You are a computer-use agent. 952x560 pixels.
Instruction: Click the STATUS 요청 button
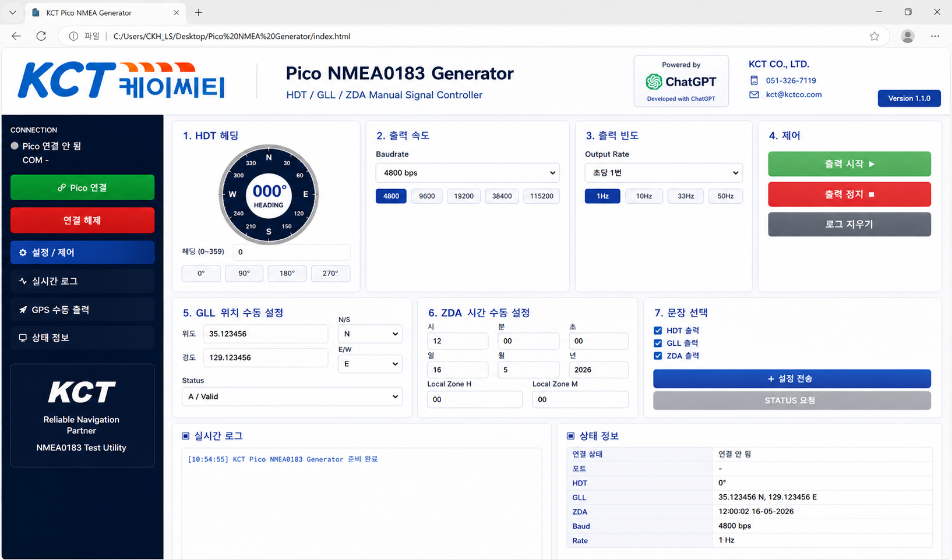792,400
